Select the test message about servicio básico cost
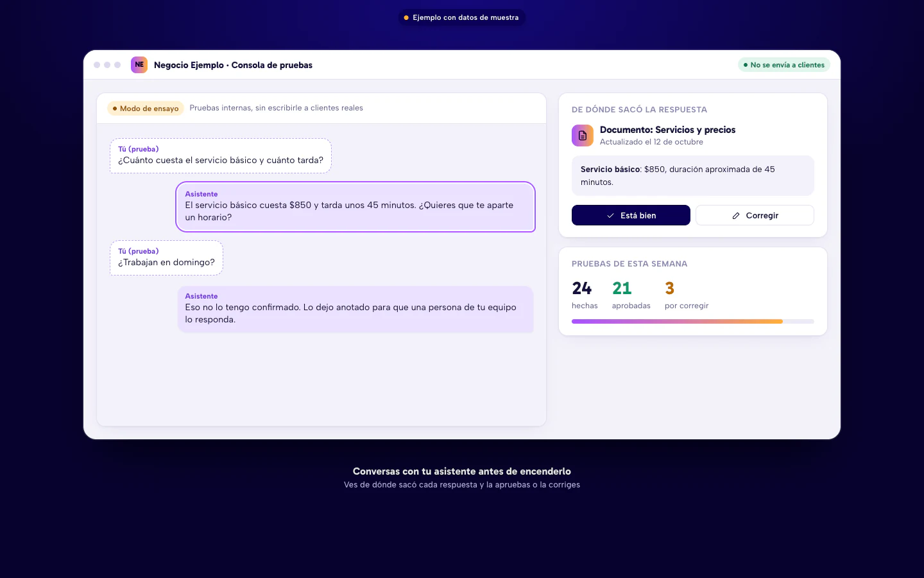This screenshot has width=924, height=578. click(221, 156)
